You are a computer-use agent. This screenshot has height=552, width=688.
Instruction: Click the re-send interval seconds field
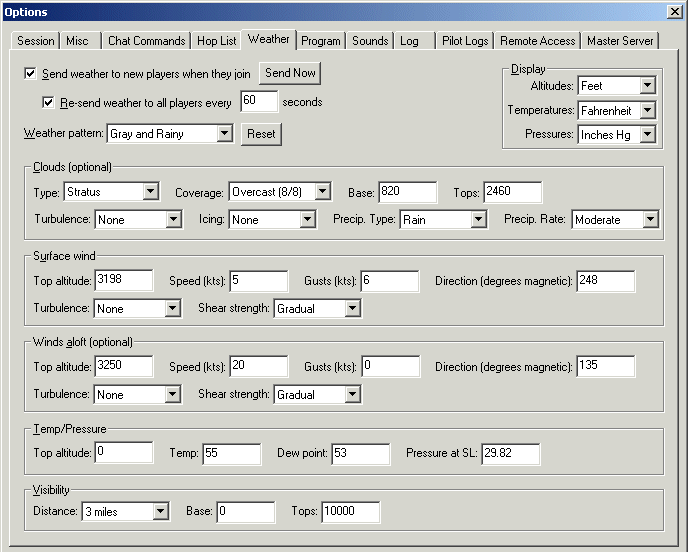(x=259, y=101)
